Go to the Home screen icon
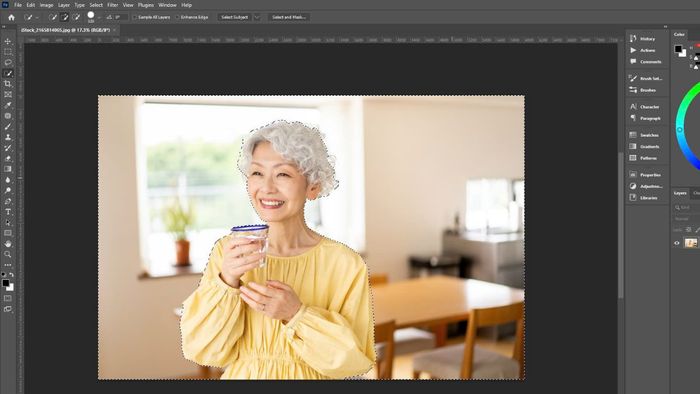 (12, 17)
